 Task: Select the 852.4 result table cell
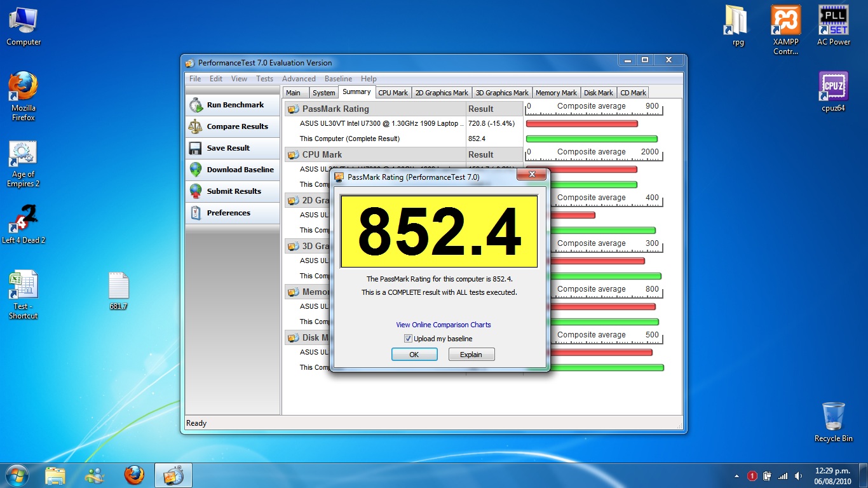click(x=477, y=139)
